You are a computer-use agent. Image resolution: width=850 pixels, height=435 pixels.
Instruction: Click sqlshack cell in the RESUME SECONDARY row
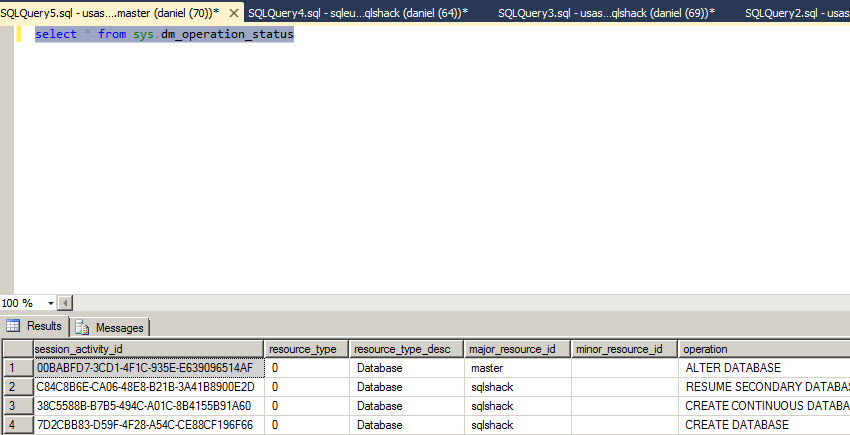(518, 387)
